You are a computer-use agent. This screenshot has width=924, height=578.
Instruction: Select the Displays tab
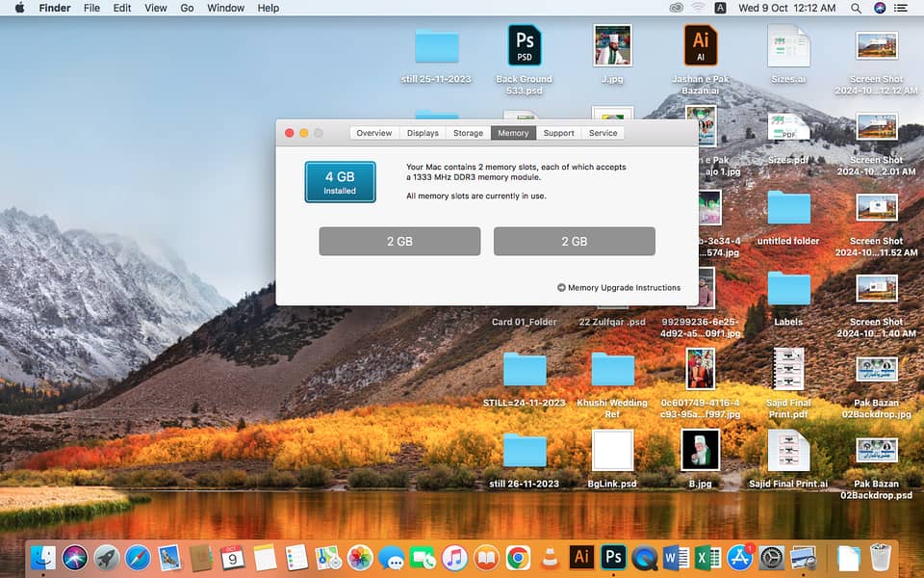[423, 133]
